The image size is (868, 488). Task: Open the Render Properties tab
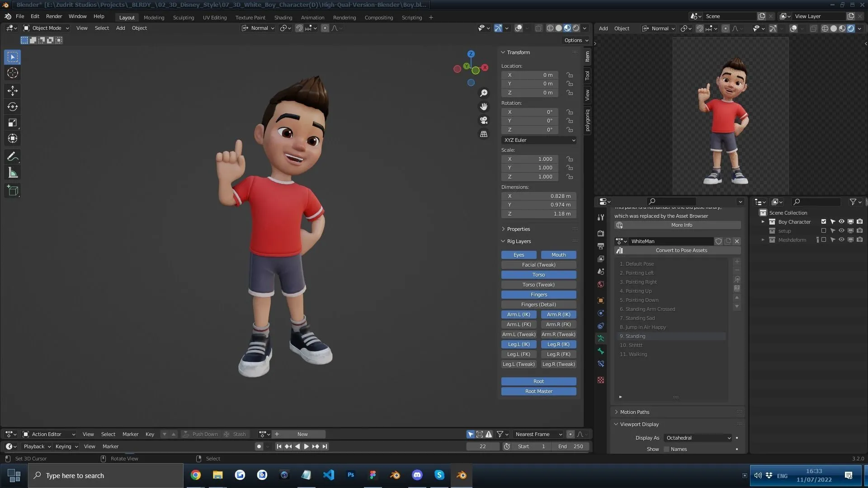(600, 234)
